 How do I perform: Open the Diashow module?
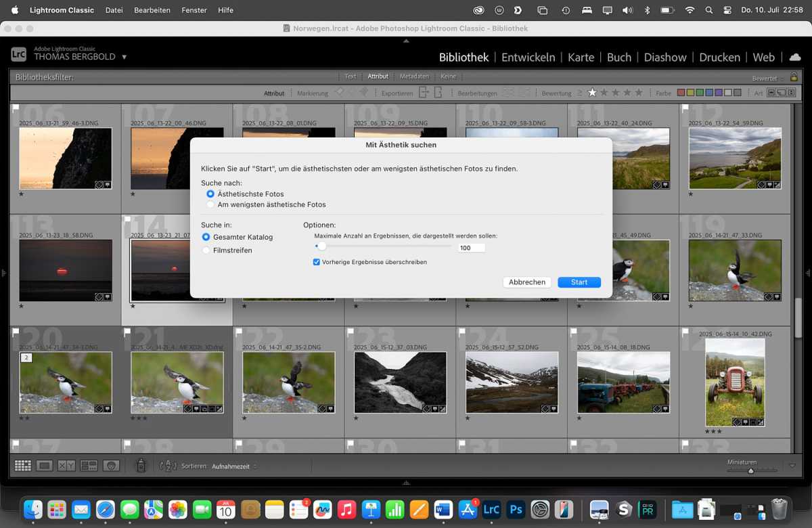[x=665, y=58]
